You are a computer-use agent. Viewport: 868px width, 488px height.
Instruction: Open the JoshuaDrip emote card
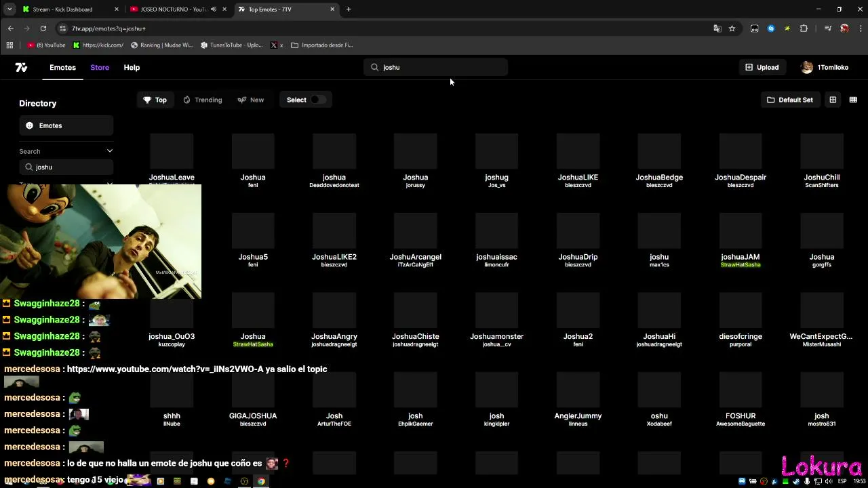coord(578,240)
